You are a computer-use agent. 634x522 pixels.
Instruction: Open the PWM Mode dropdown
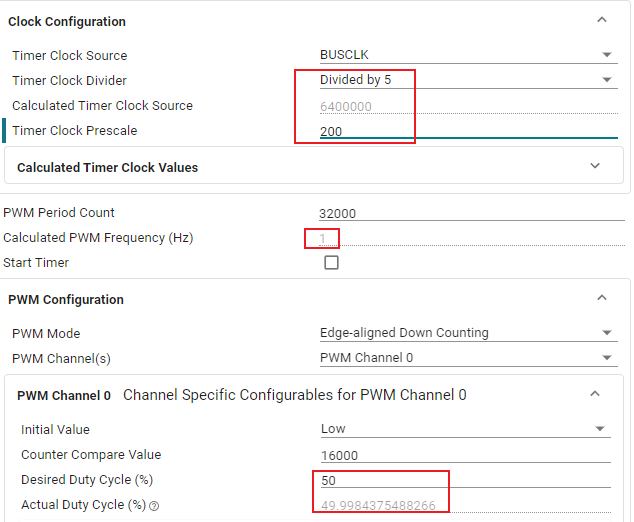[467, 333]
